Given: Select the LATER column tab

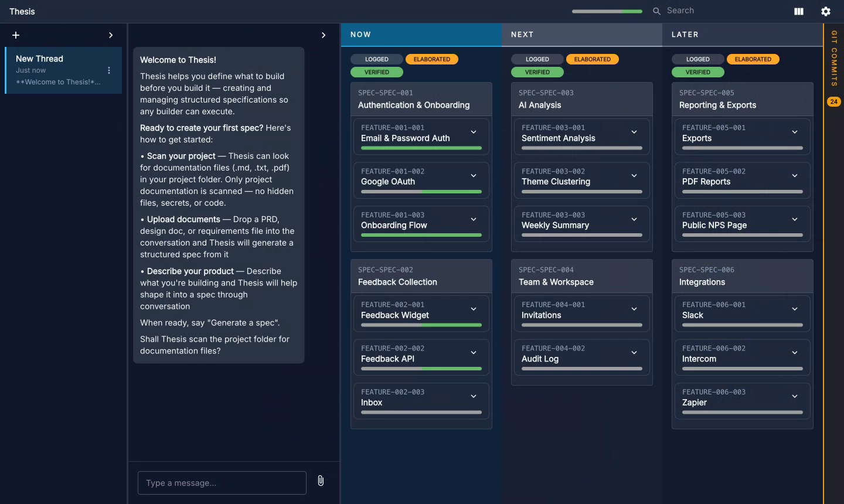Looking at the screenshot, I should tap(743, 35).
